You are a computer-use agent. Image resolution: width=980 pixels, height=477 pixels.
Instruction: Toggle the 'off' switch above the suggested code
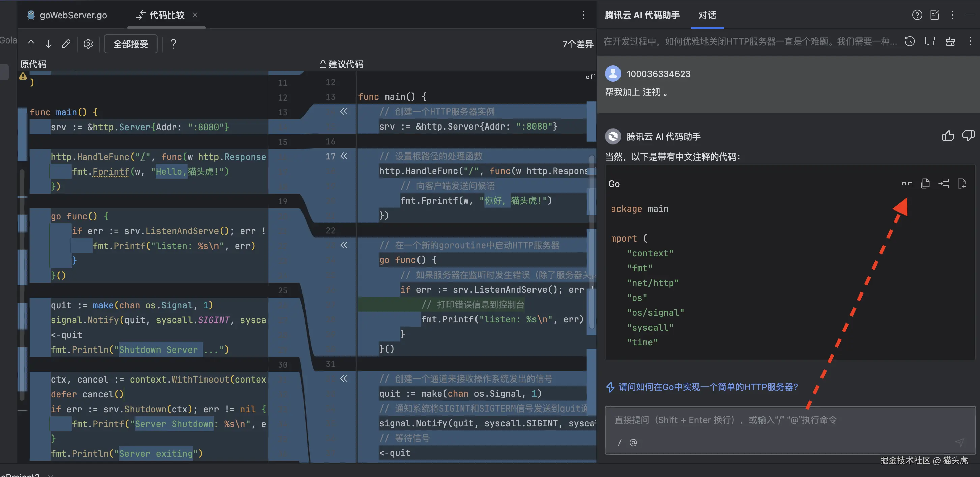590,77
